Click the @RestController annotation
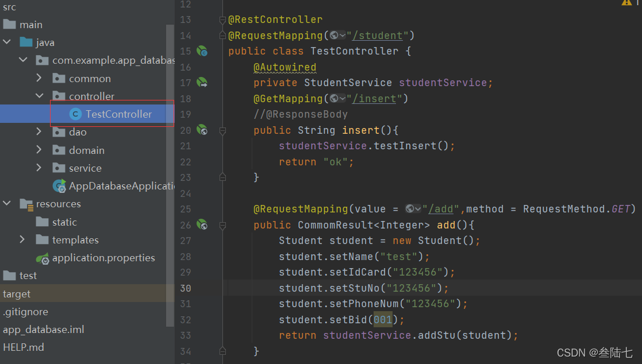The image size is (642, 364). [x=275, y=19]
